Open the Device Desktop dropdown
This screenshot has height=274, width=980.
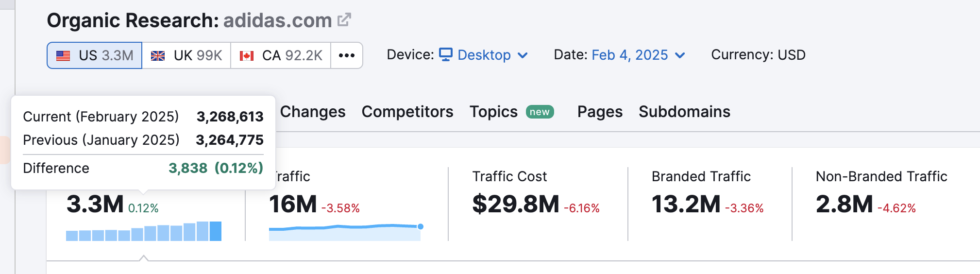coord(483,55)
